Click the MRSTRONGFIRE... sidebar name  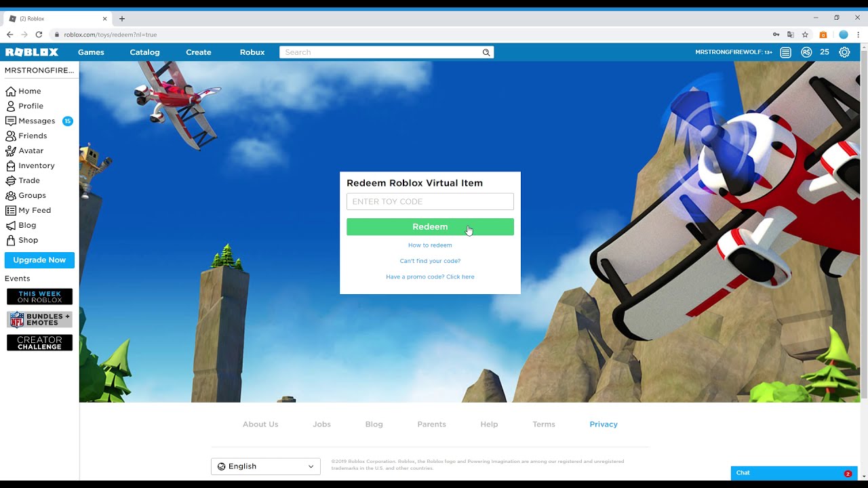point(39,70)
